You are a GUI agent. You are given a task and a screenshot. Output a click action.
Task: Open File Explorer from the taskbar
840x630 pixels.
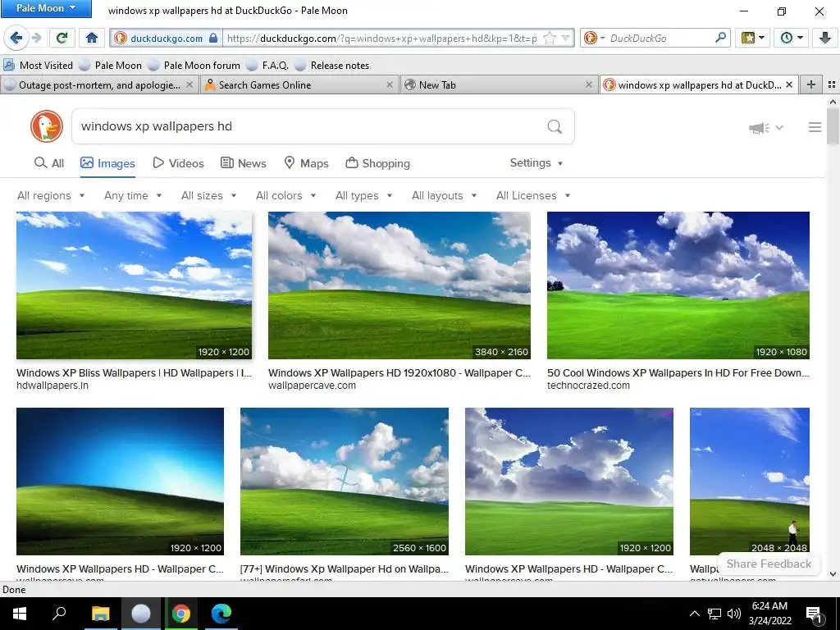(x=100, y=614)
